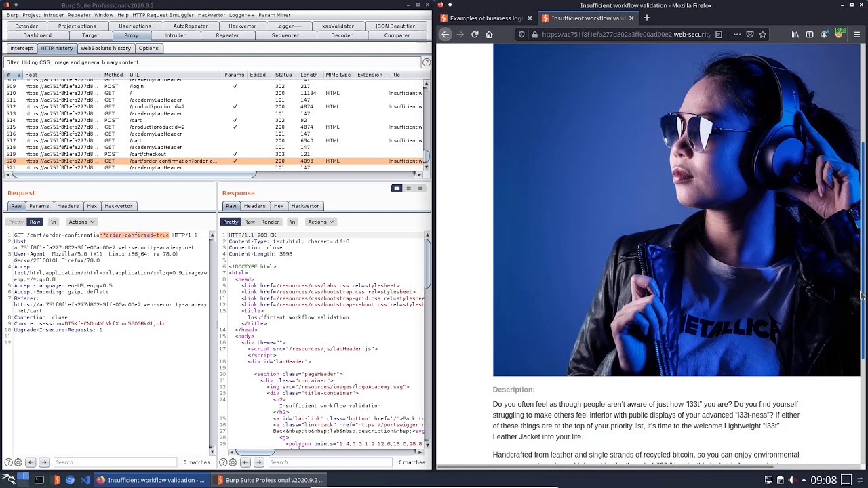Sort history by the URL column header

[174, 75]
